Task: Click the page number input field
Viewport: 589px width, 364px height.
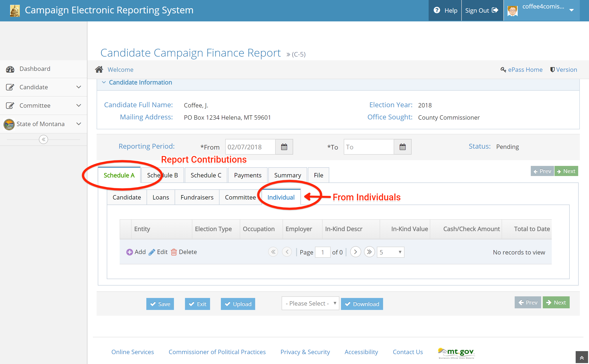Action: pos(322,252)
